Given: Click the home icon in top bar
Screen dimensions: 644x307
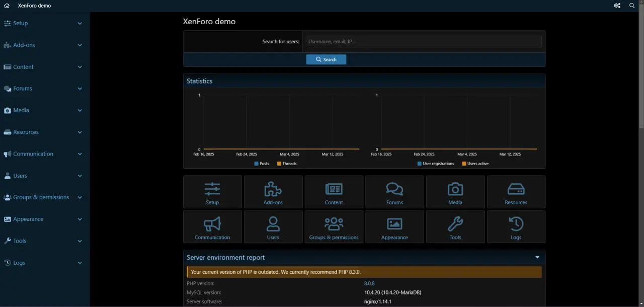Looking at the screenshot, I should pos(7,6).
